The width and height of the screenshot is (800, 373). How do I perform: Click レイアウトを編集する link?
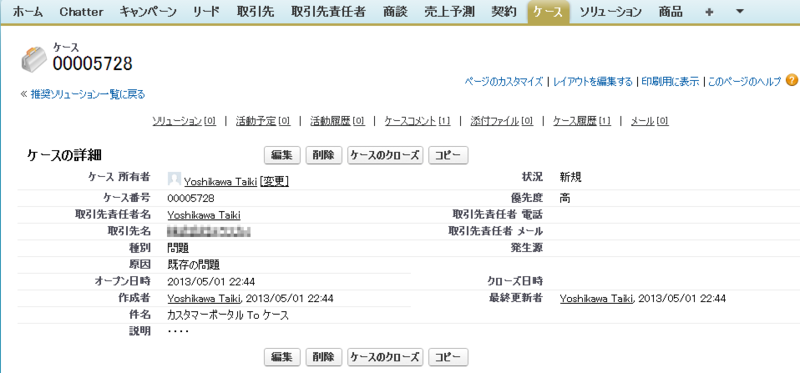coord(592,82)
